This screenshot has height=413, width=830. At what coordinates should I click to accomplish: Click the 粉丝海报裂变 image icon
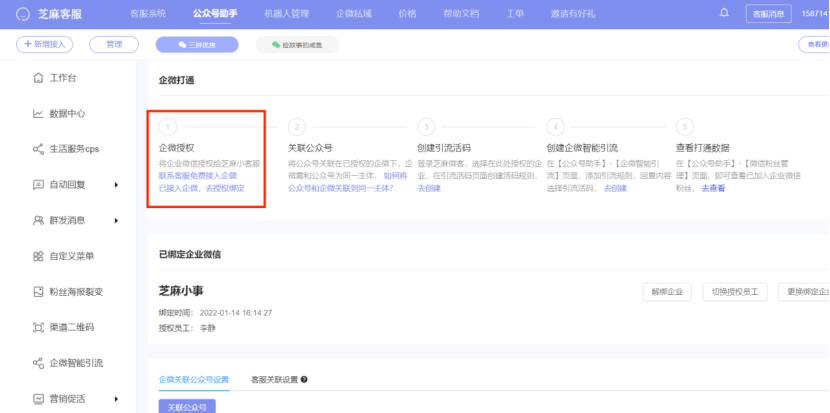click(x=38, y=292)
